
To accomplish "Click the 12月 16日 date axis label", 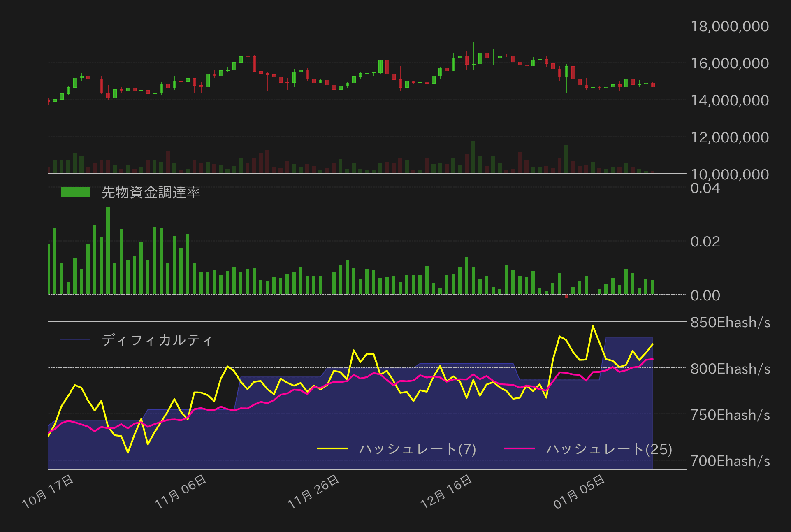I will (x=446, y=491).
